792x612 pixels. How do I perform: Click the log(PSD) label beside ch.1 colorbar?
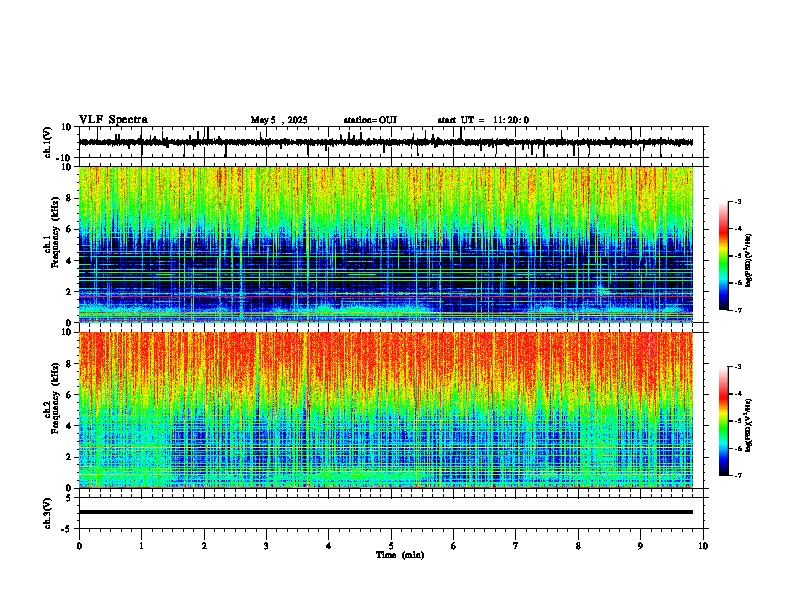[749, 260]
